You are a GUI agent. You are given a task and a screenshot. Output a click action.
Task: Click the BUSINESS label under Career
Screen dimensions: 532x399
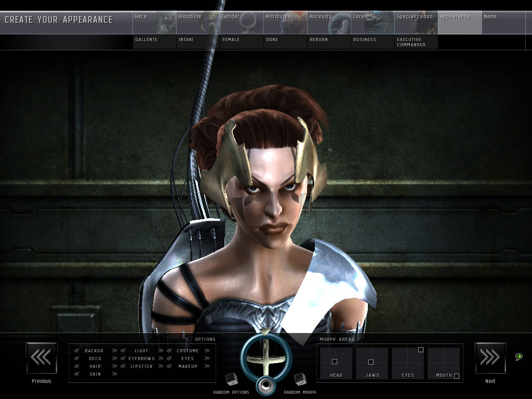point(365,39)
